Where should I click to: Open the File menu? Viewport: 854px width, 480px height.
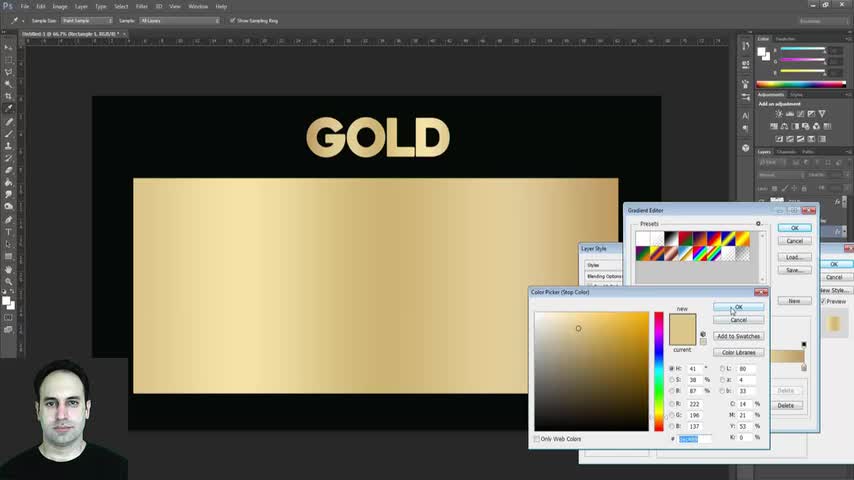coord(25,7)
